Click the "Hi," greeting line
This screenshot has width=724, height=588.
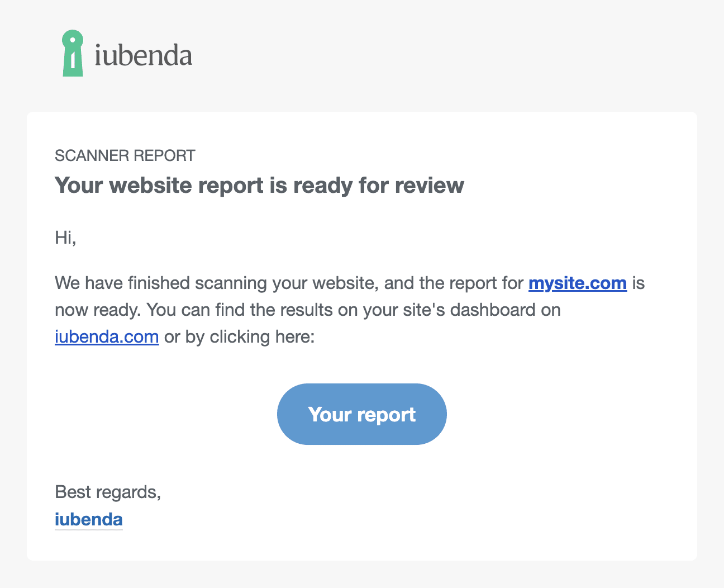click(x=65, y=238)
